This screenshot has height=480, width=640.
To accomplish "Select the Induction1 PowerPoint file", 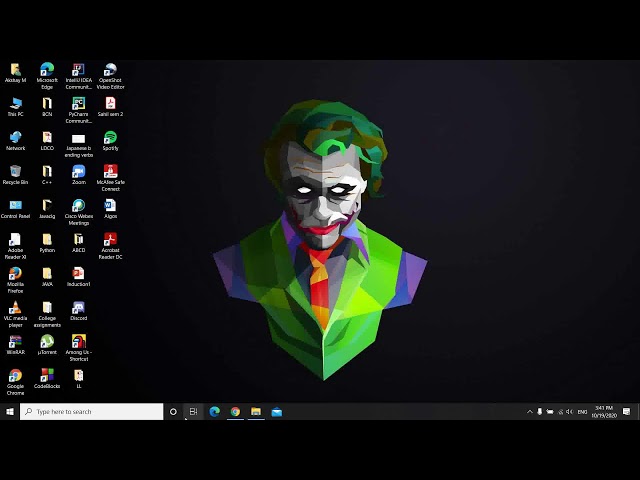I will [x=78, y=277].
